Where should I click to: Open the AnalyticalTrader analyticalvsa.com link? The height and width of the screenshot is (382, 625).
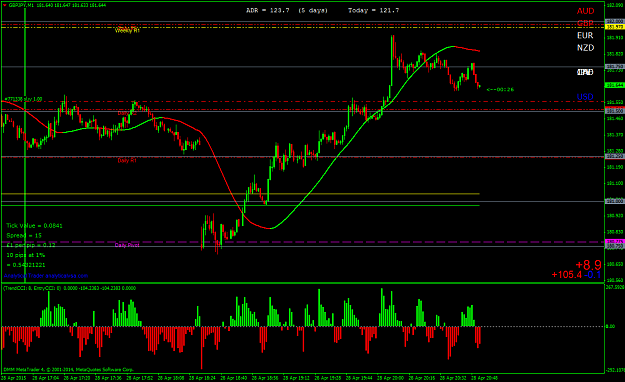[45, 276]
